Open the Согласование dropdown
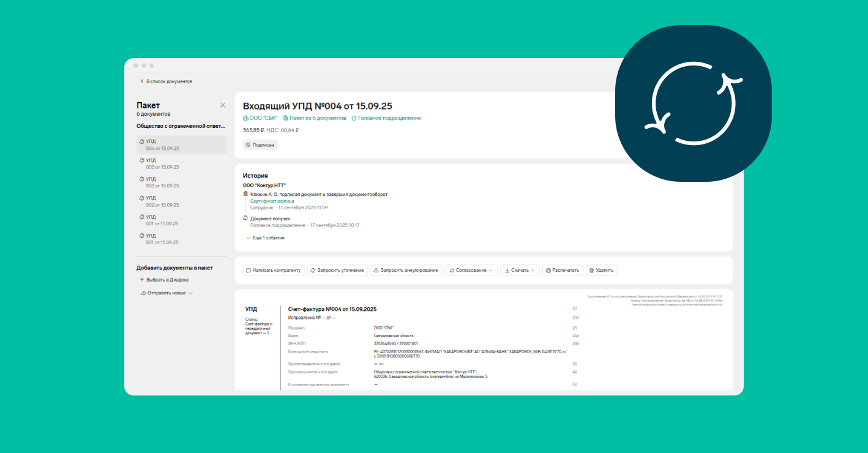This screenshot has height=453, width=868. coord(470,270)
